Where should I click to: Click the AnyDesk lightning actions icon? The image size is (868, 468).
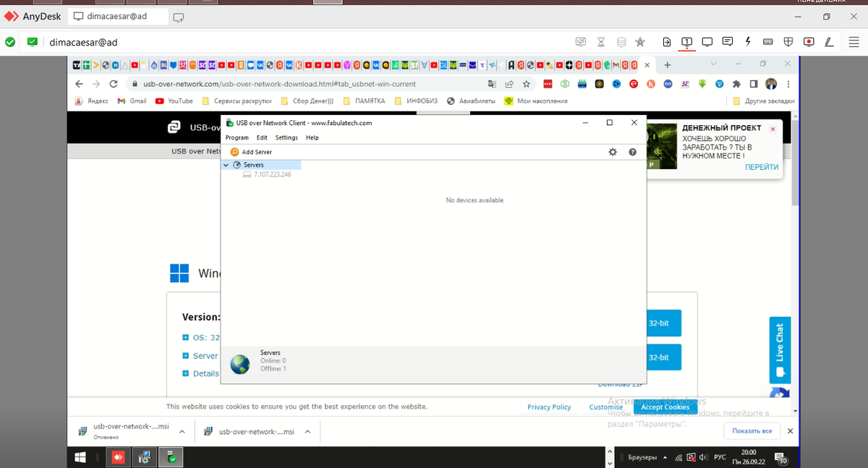coord(748,42)
